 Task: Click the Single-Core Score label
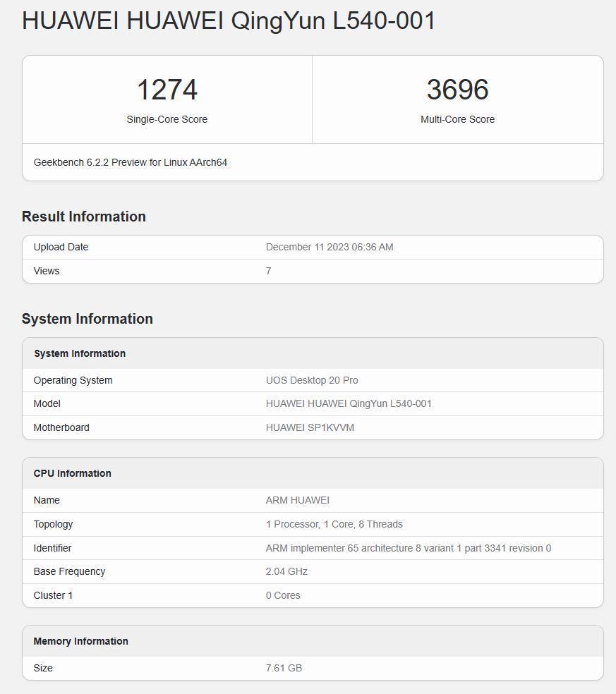[x=167, y=119]
